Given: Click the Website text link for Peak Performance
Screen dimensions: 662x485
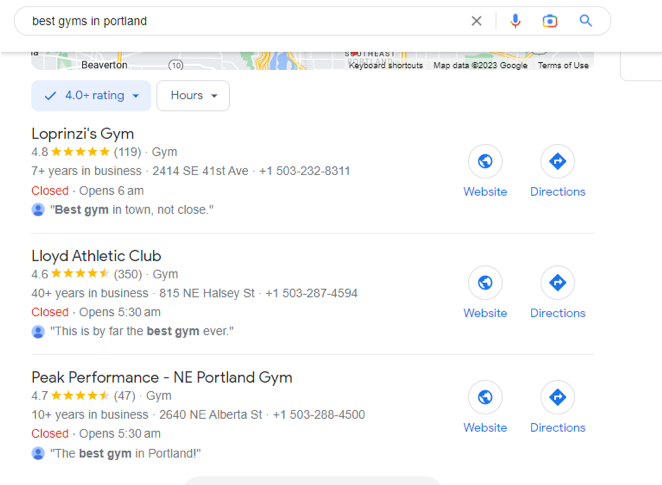Looking at the screenshot, I should point(485,428).
